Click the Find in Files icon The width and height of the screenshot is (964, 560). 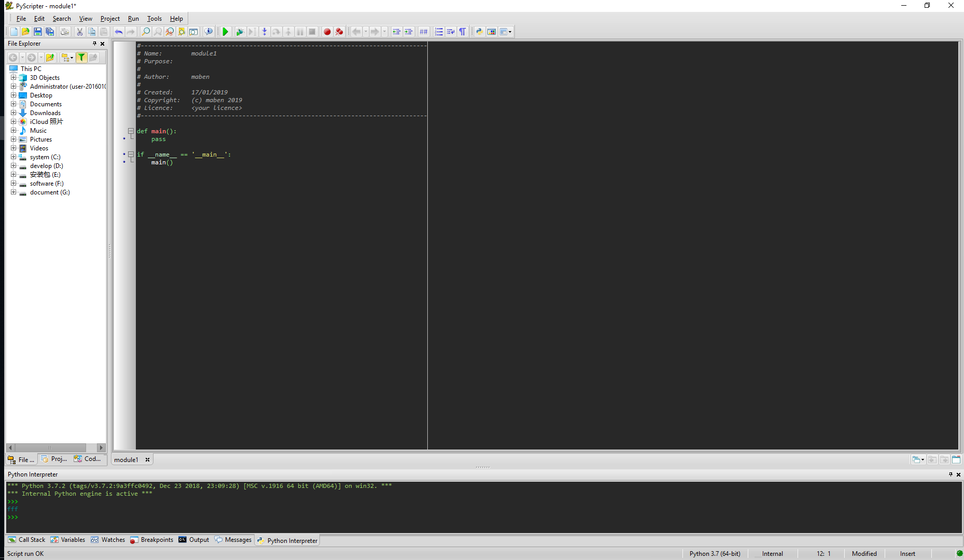[181, 32]
